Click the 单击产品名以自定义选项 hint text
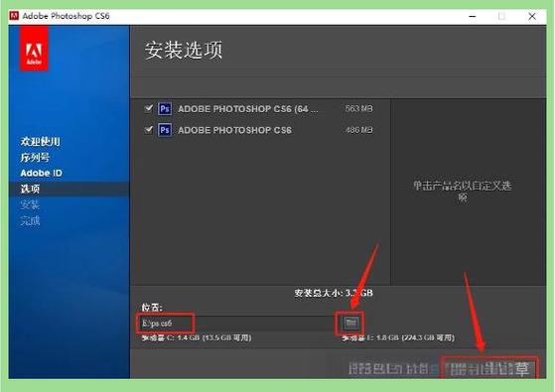Image resolution: width=555 pixels, height=392 pixels. click(463, 192)
